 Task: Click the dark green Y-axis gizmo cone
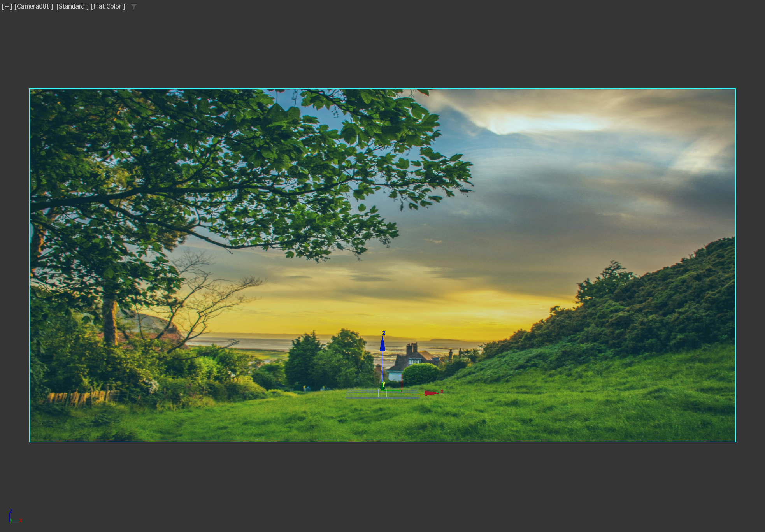(382, 388)
